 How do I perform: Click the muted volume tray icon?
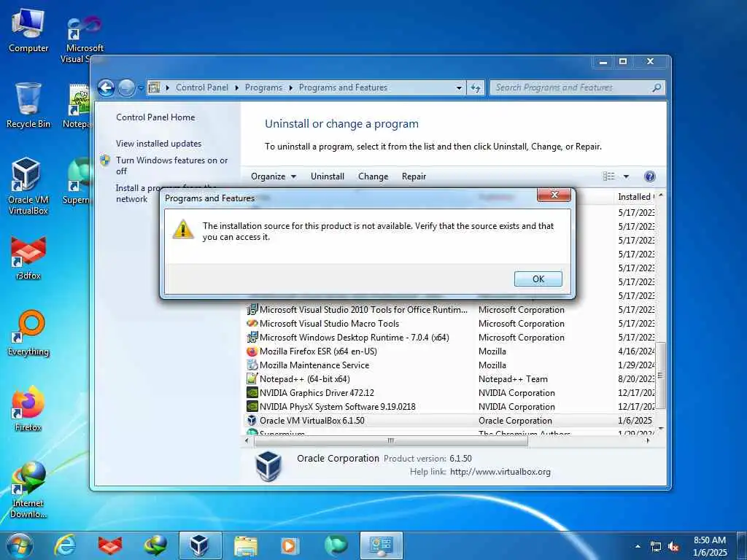coord(673,547)
